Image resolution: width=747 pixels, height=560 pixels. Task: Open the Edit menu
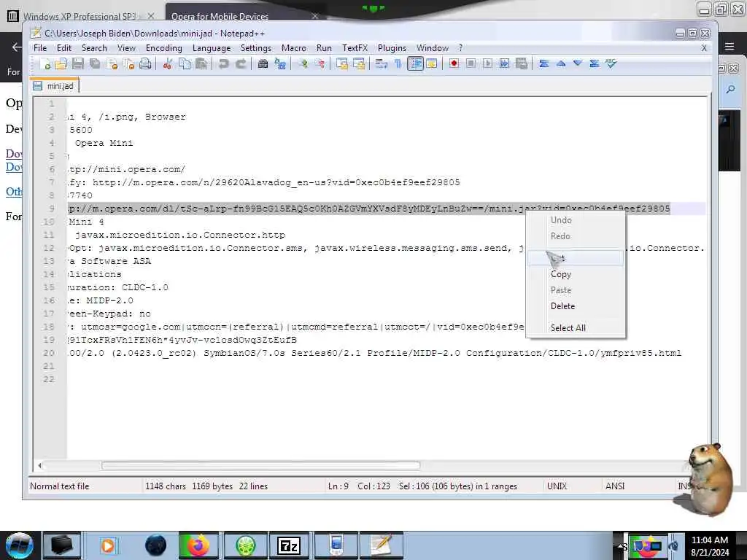[64, 48]
